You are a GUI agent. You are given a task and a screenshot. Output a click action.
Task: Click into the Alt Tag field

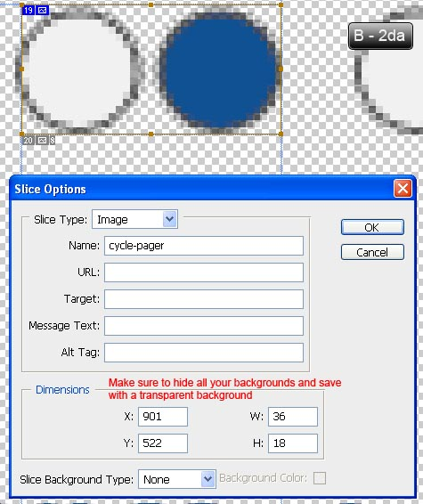204,353
